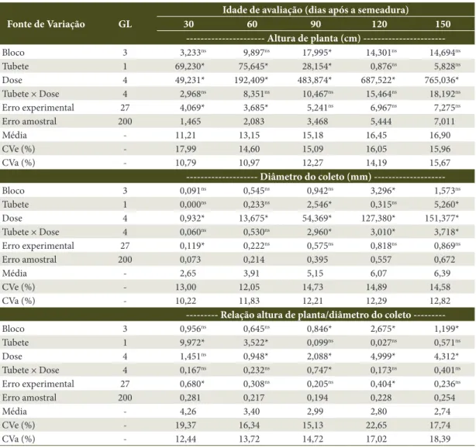Image resolution: width=476 pixels, height=448 pixels.
Task: Click the '30' days column header
Action: pos(188,24)
